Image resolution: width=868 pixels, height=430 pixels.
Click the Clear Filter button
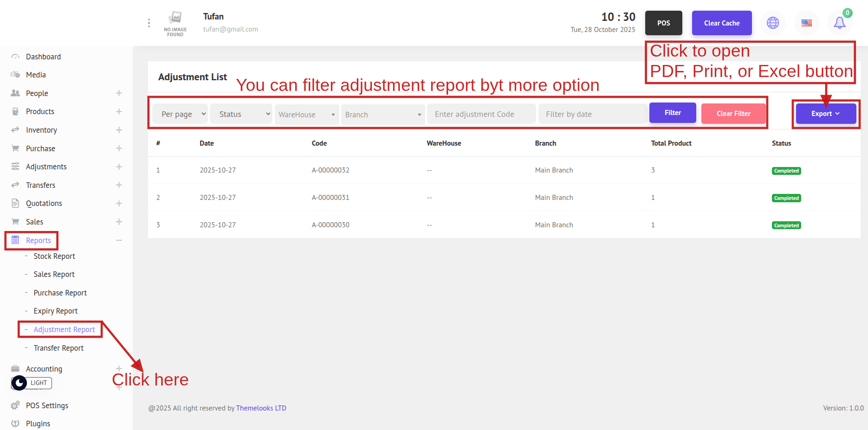733,114
